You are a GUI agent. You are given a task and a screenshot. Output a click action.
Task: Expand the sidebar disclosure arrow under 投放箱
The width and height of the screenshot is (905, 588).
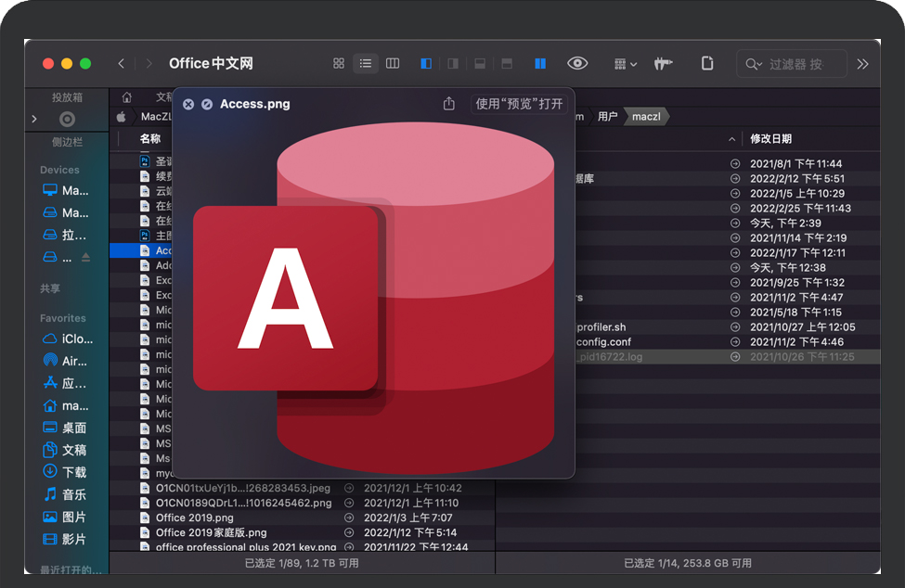[x=34, y=119]
